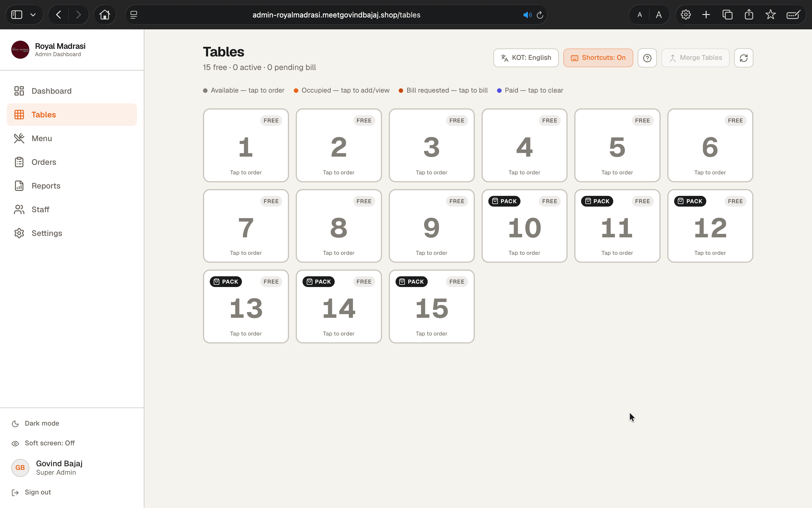The width and height of the screenshot is (812, 508).
Task: Open table 6 card
Action: [x=710, y=145]
